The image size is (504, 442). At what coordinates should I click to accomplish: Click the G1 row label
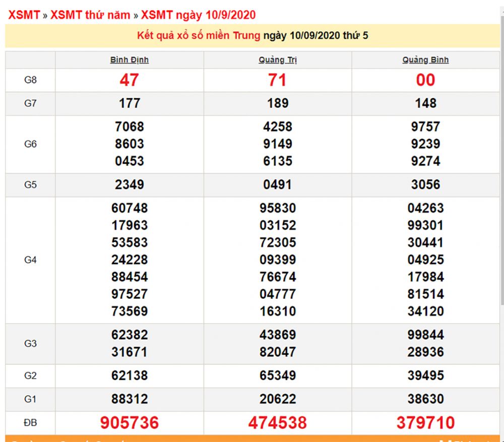pos(30,399)
